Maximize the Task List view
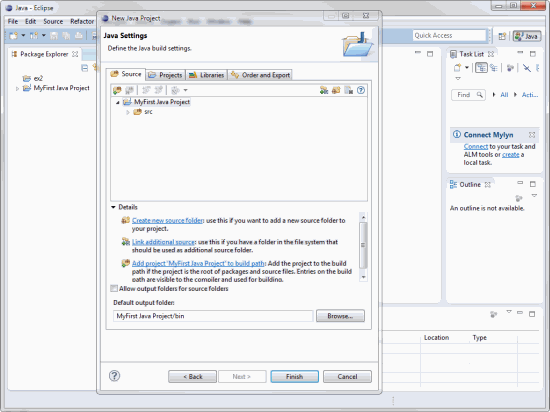Screen dimensions: 550x412 click(533, 54)
